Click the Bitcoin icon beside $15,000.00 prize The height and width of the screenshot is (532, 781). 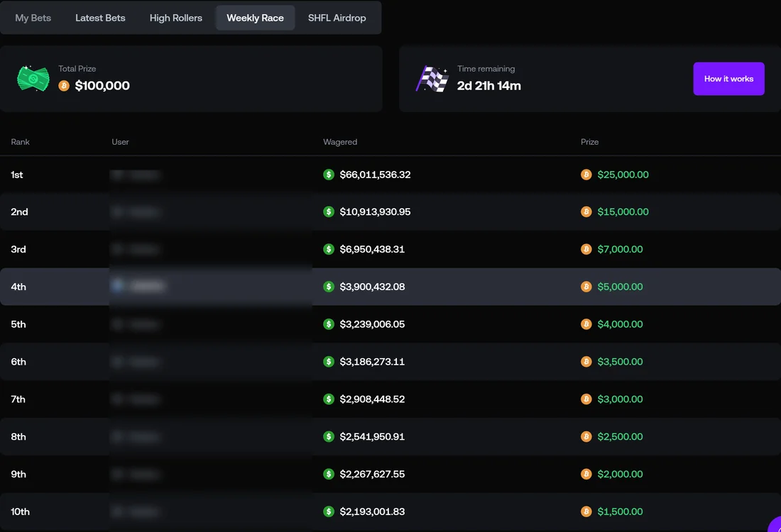pos(586,212)
